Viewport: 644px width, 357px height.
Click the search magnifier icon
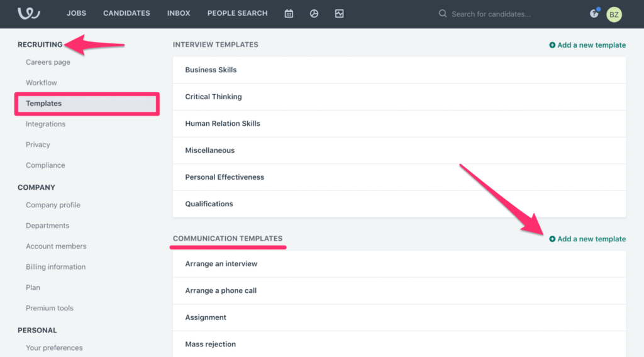(442, 14)
